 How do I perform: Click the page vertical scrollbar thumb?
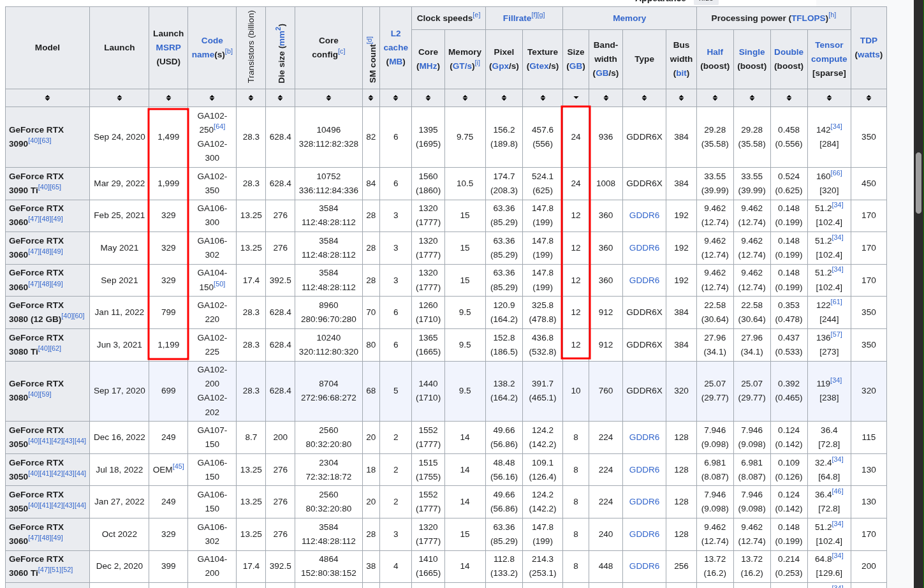pos(918,183)
